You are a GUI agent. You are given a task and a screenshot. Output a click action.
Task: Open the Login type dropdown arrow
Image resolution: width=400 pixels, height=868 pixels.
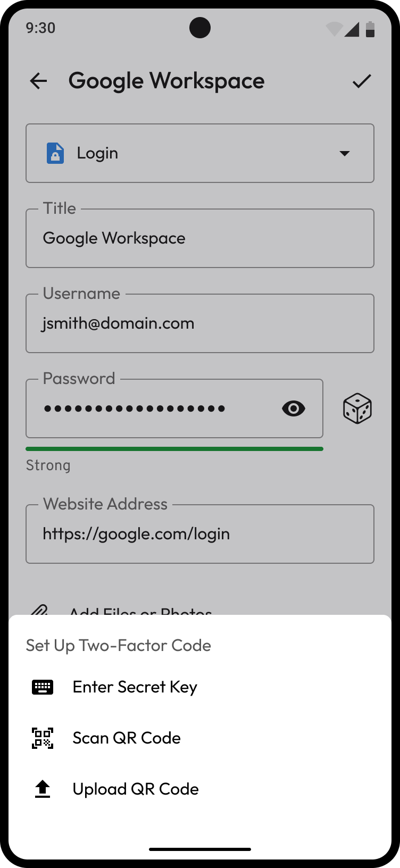[345, 153]
